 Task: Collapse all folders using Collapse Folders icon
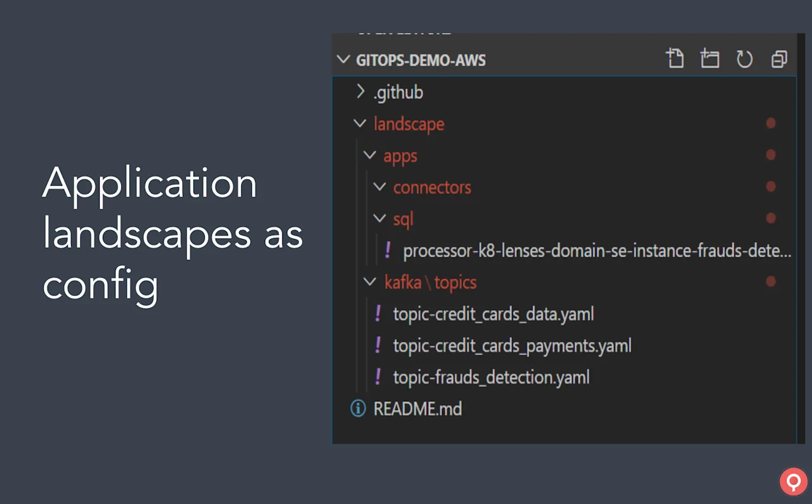(x=779, y=58)
